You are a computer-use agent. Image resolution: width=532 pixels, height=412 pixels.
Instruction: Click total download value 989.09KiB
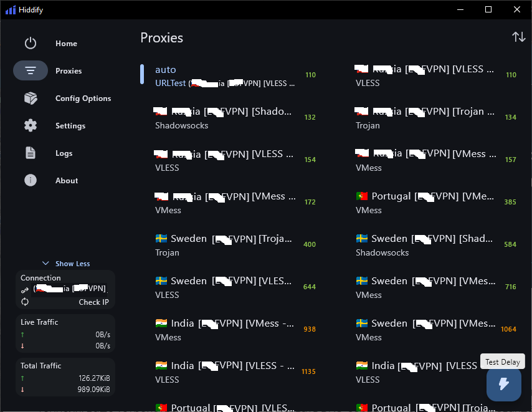point(93,390)
